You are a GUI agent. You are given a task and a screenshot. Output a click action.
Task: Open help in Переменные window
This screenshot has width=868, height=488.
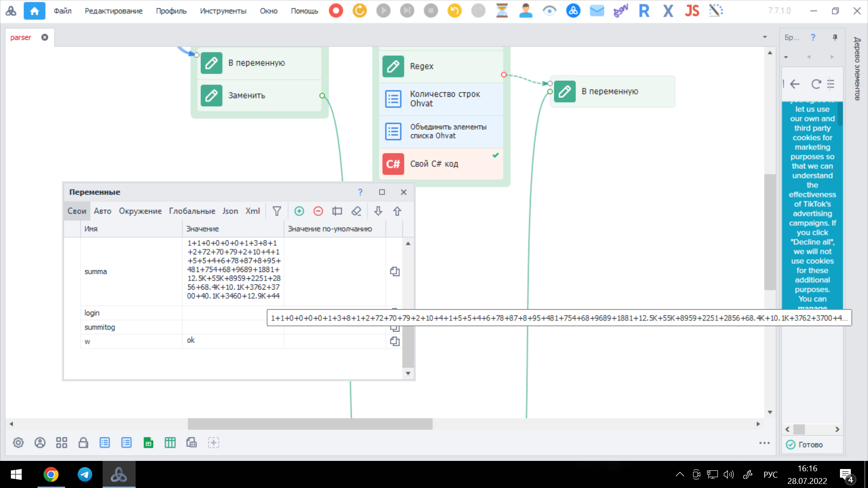pos(360,192)
